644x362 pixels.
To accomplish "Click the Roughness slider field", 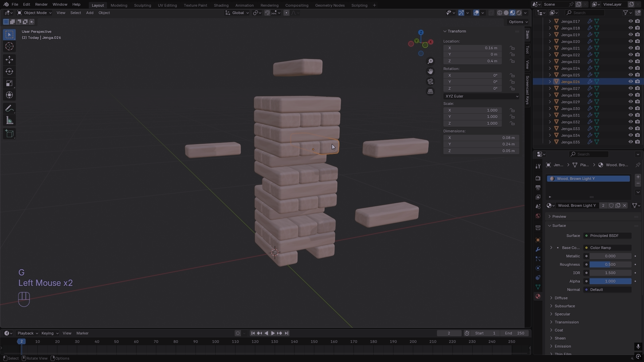I will point(610,264).
